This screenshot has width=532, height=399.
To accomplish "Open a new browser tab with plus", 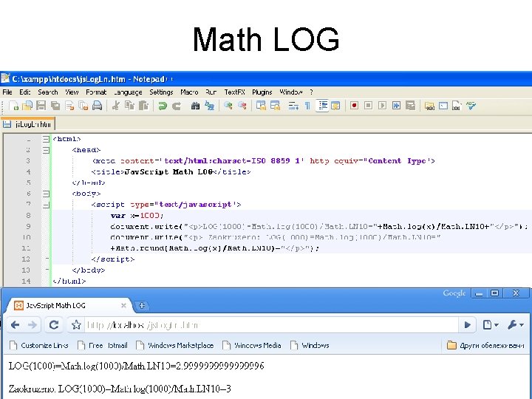I will pos(142,305).
